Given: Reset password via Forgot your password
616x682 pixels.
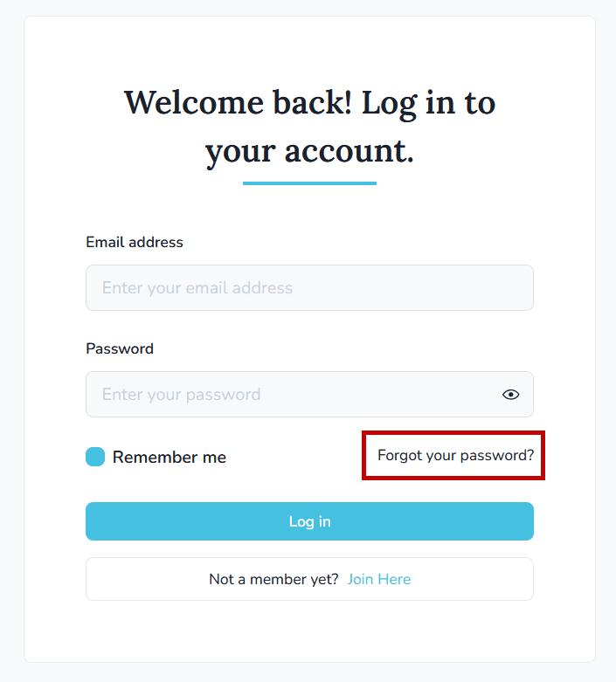Looking at the screenshot, I should 455,455.
